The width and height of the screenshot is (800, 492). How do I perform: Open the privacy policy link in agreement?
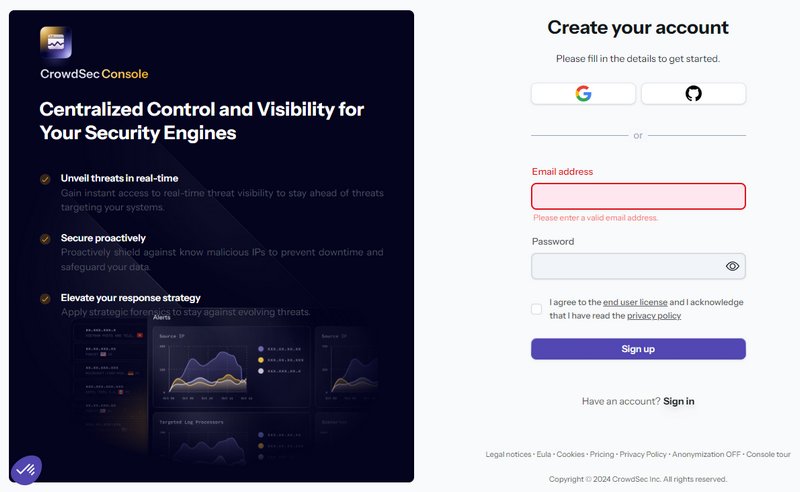654,316
